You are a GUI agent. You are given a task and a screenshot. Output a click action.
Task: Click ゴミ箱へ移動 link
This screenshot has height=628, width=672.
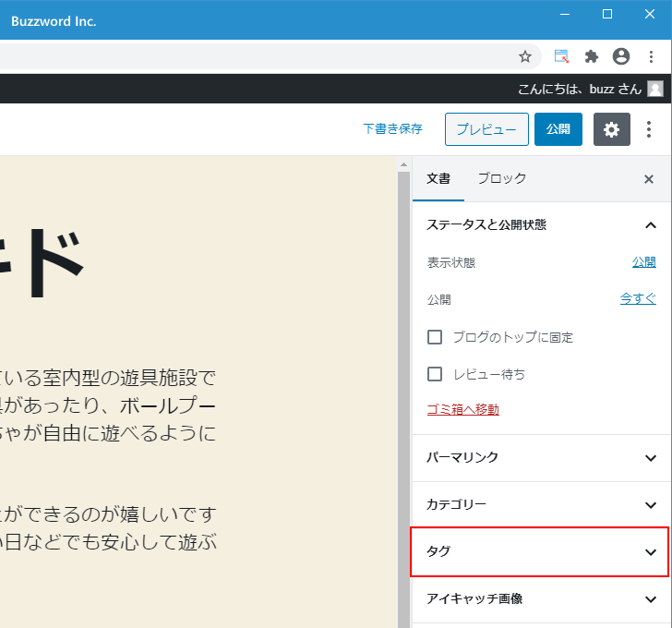pyautogui.click(x=462, y=410)
